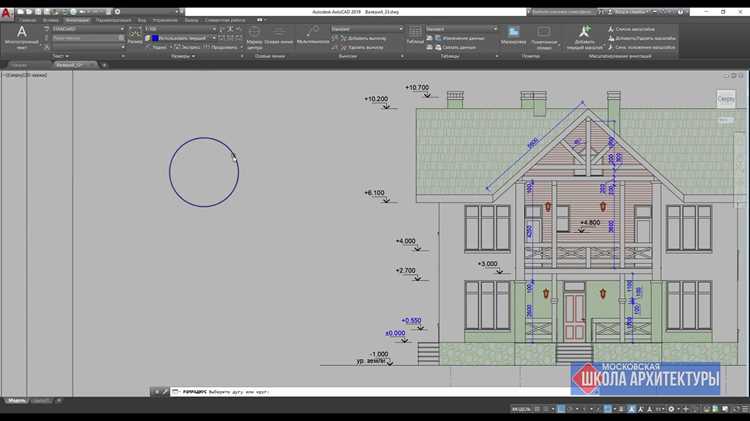
Task: Toggle snap mode in status bar
Action: [x=546, y=409]
